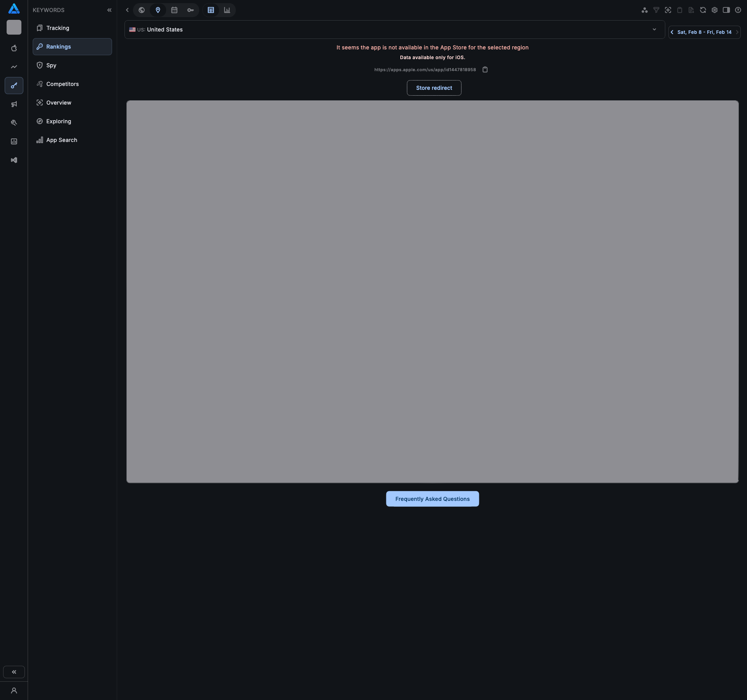Select the calendar view icon

tap(174, 10)
